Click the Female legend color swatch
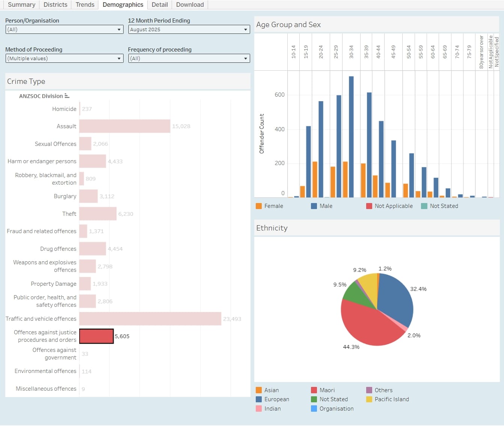The image size is (504, 426). (259, 206)
